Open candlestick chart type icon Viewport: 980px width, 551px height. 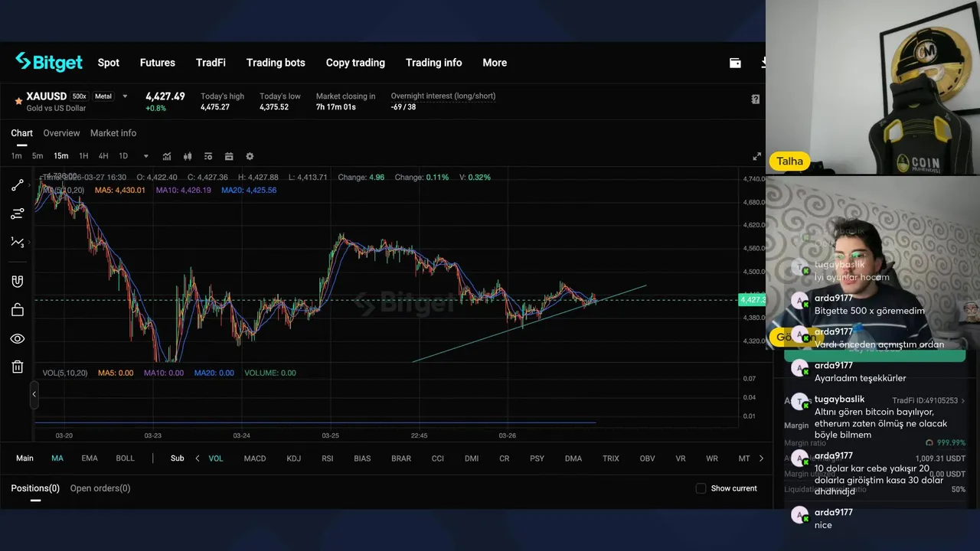(x=187, y=156)
